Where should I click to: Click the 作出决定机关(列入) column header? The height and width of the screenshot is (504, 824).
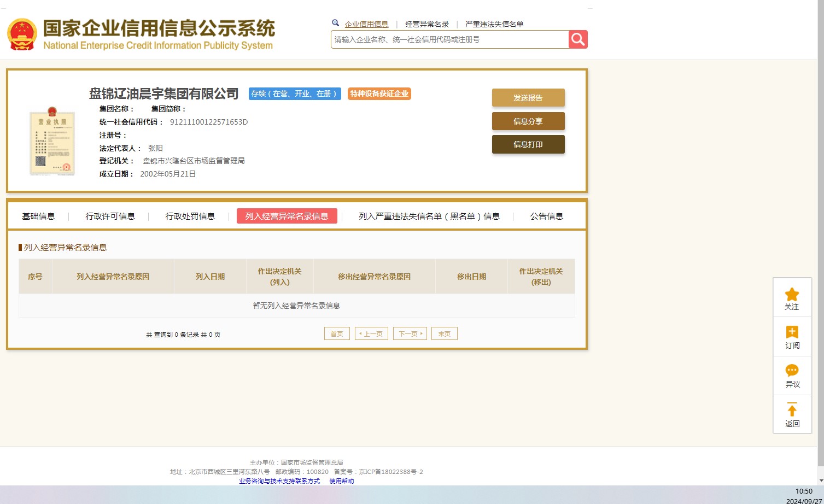point(280,277)
